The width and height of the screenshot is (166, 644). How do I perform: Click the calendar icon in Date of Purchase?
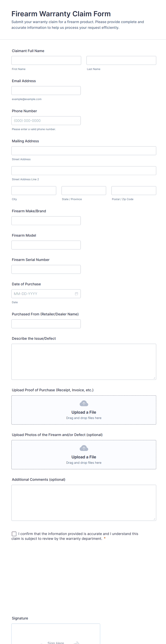(77, 294)
